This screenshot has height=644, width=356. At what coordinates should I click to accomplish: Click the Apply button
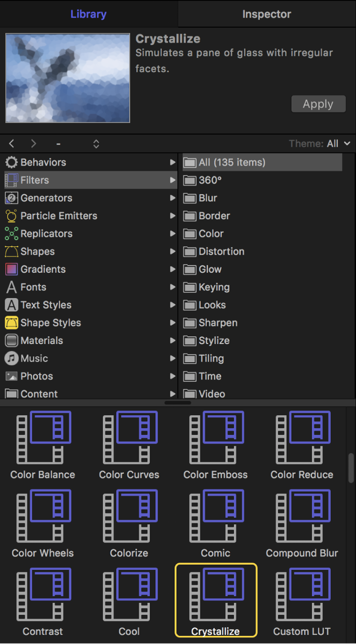coord(318,104)
